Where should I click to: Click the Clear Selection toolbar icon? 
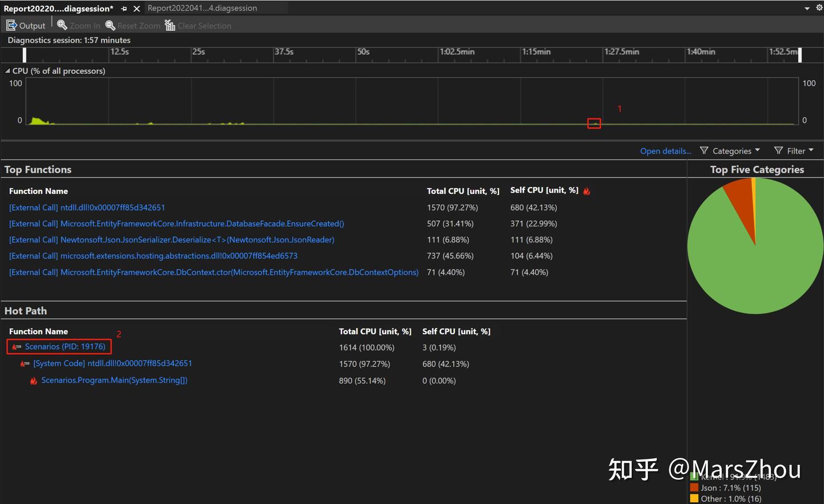click(x=169, y=25)
